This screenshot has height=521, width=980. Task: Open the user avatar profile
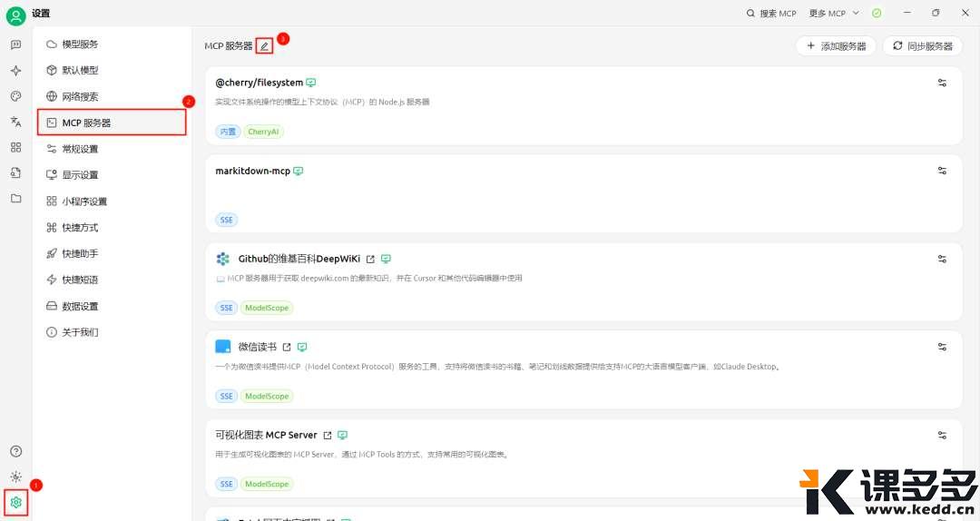click(x=15, y=15)
